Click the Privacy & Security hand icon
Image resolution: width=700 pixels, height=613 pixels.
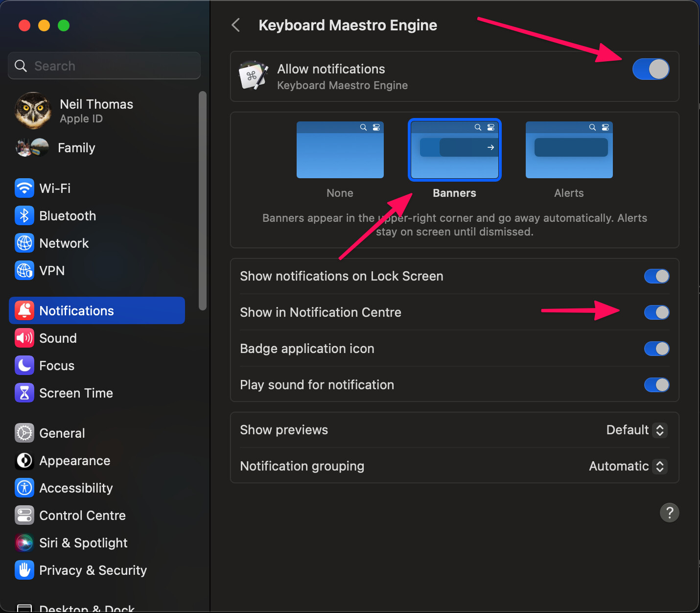[24, 570]
